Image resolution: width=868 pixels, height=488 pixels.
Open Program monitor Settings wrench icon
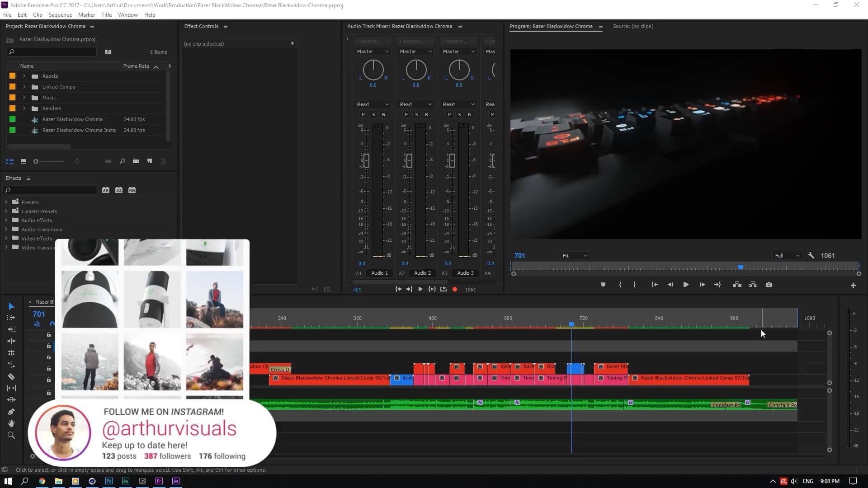(811, 256)
